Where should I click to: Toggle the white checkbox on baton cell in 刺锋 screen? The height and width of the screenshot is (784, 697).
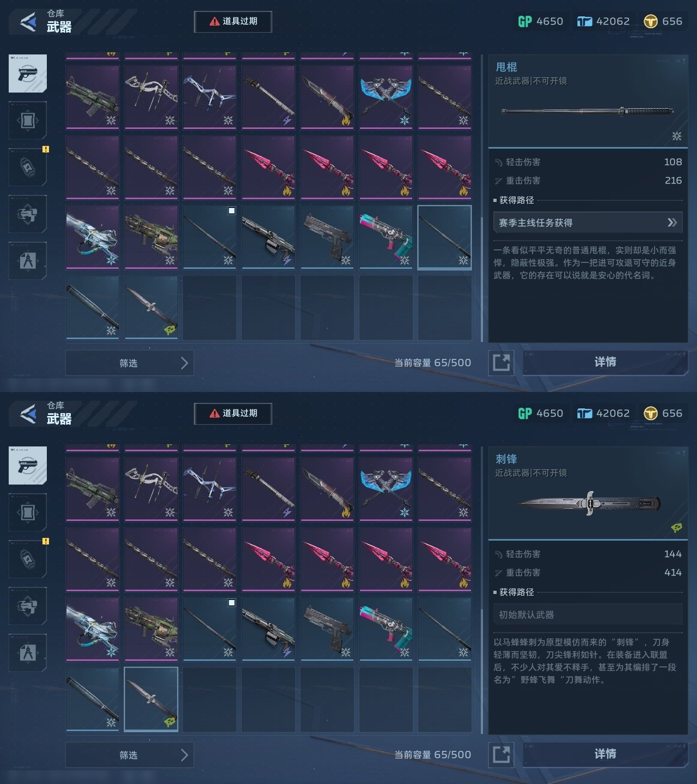[231, 603]
